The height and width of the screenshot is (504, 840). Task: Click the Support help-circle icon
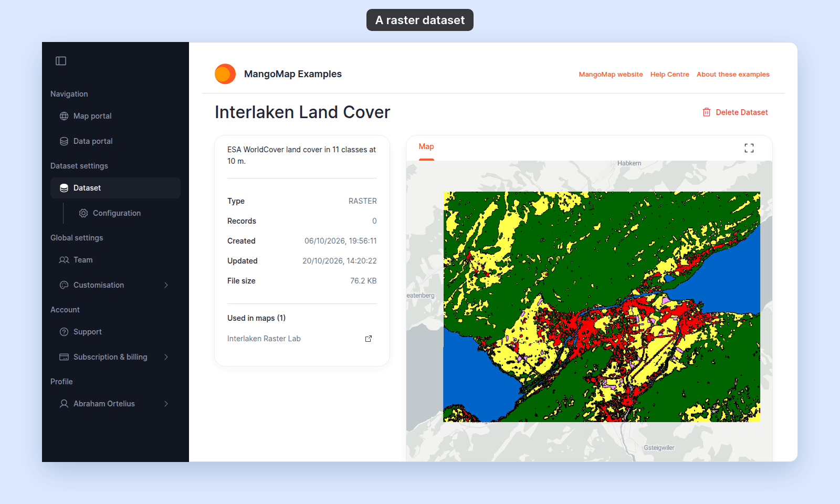[x=64, y=332]
